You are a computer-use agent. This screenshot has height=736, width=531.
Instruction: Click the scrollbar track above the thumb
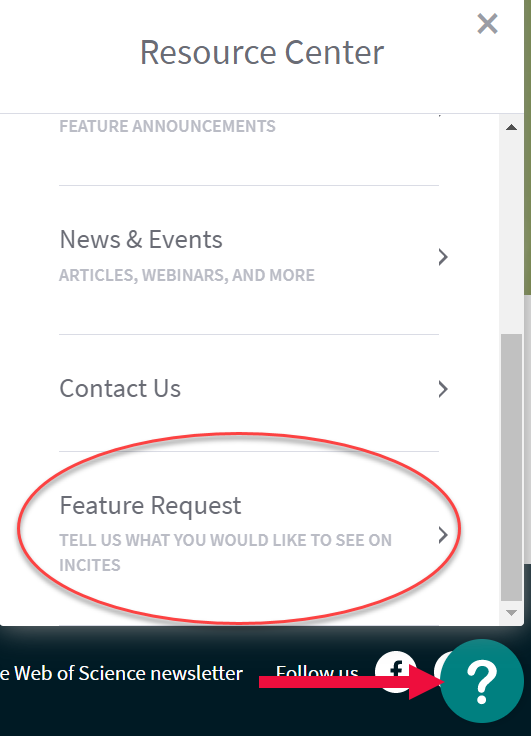511,234
